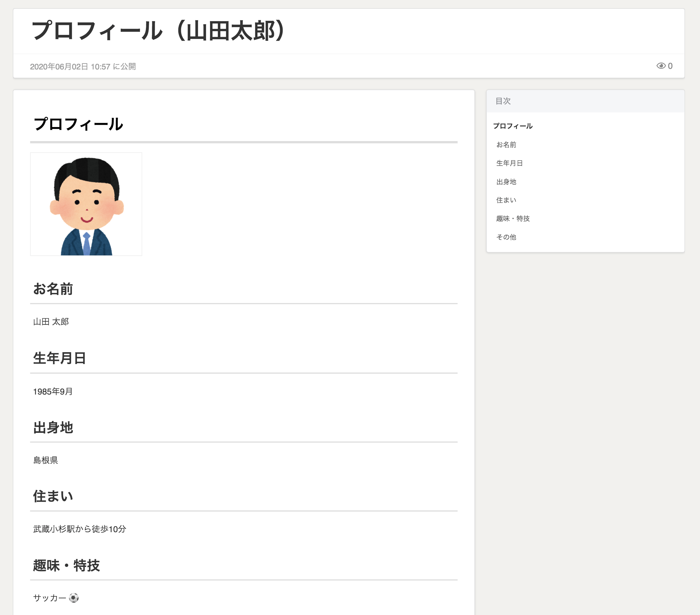Screen dimensions: 700x615
Task: Select 生年月日 in the table of contents
Action: click(510, 163)
